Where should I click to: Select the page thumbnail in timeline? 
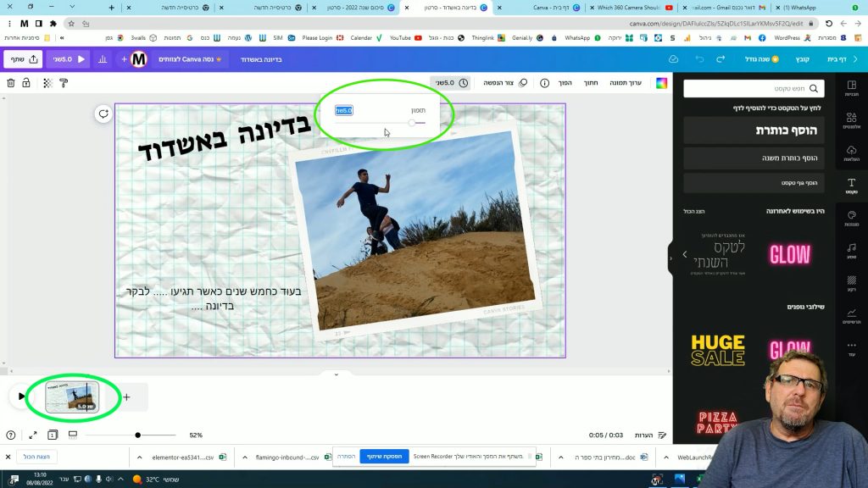(72, 396)
